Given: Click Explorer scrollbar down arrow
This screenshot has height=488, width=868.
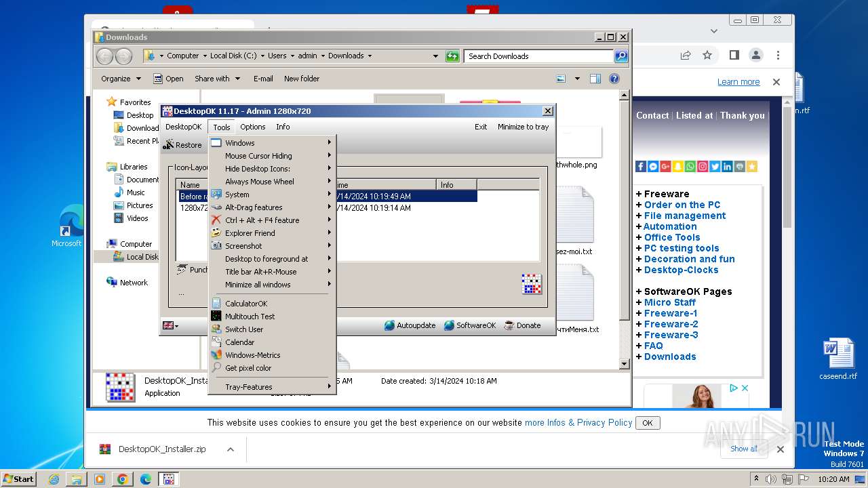Looking at the screenshot, I should point(625,364).
